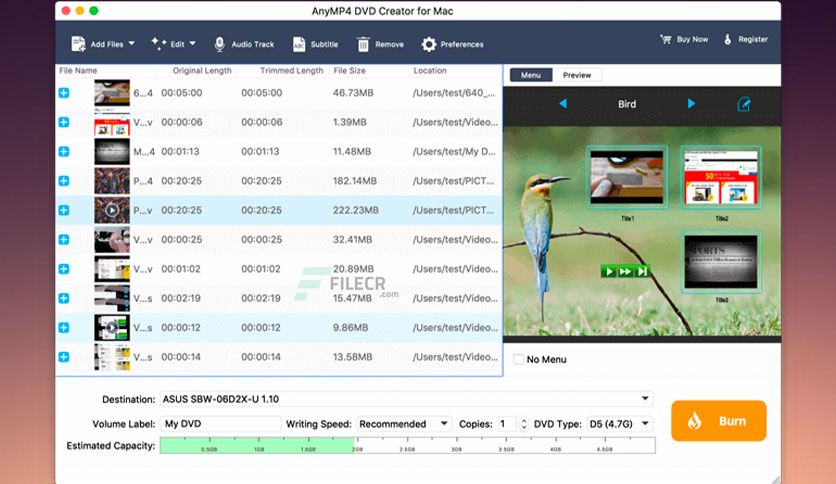Click the Edit magic wand icon
The image size is (836, 484).
158,44
